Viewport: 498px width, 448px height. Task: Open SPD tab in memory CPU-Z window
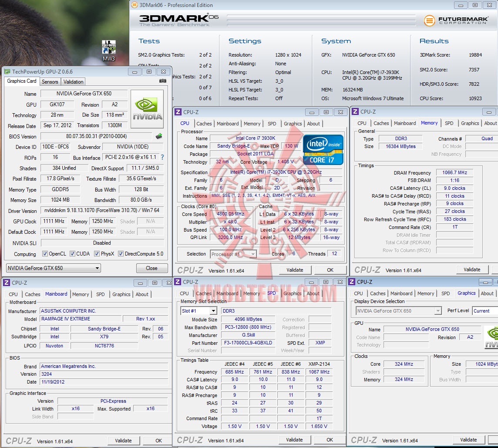point(449,123)
